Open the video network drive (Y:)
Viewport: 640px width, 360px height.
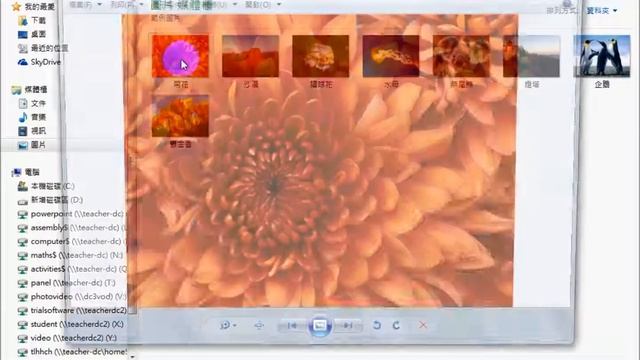pyautogui.click(x=67, y=338)
